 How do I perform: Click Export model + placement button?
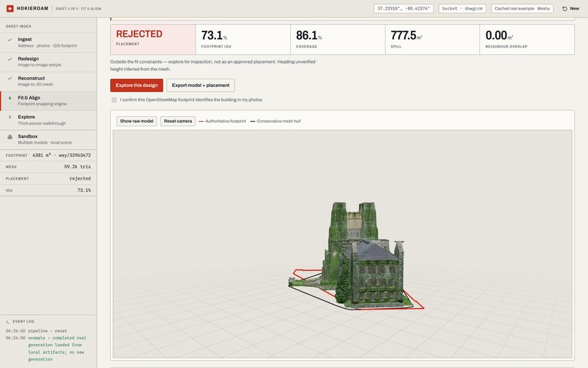coord(201,85)
